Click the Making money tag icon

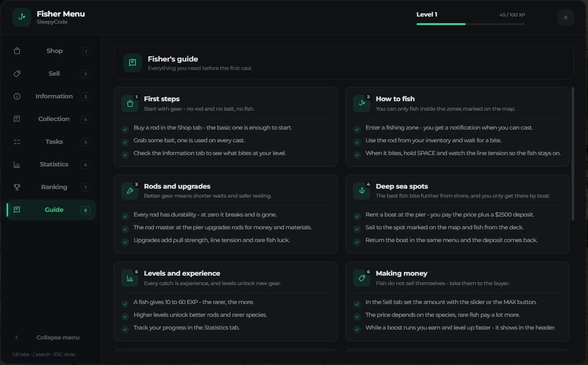[x=362, y=278]
